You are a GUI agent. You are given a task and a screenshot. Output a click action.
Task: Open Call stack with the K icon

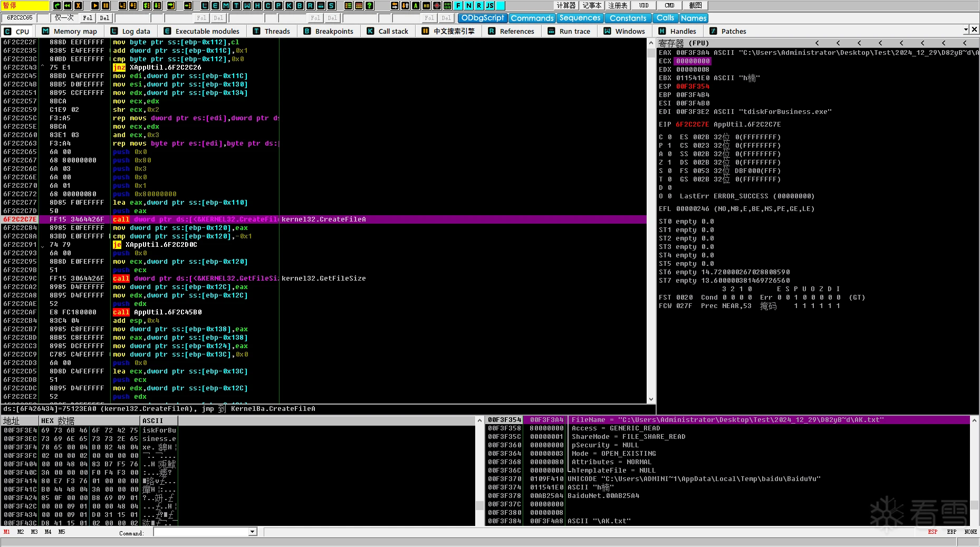pos(289,5)
